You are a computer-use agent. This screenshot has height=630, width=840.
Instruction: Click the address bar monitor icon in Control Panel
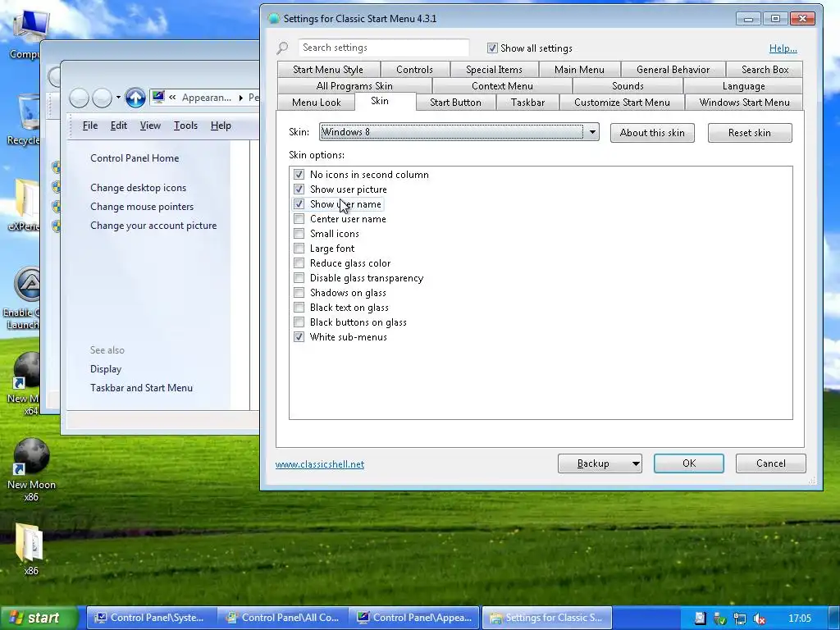158,97
